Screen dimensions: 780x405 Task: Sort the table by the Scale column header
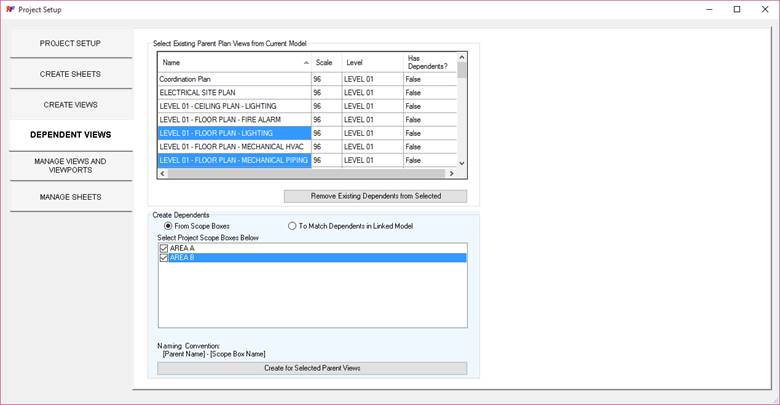(x=325, y=63)
